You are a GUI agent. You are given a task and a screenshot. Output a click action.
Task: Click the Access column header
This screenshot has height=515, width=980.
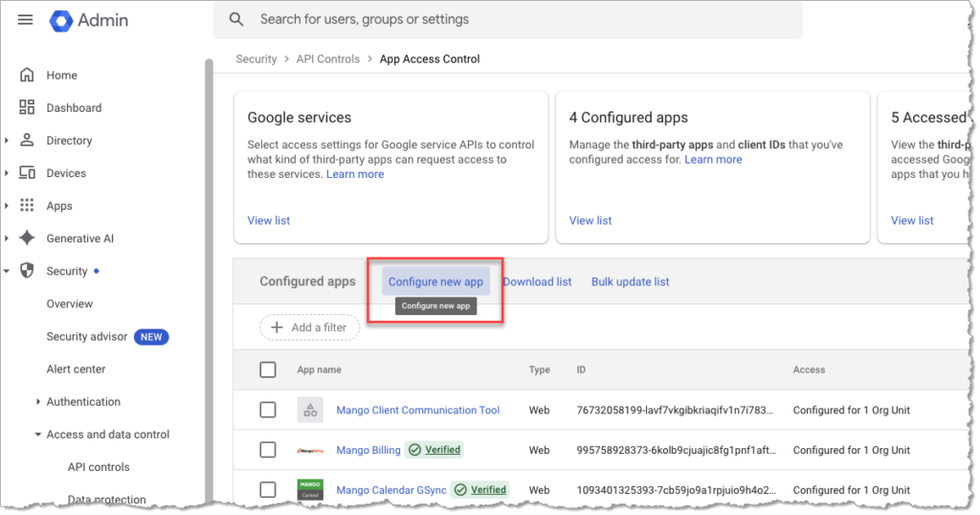[x=809, y=370]
